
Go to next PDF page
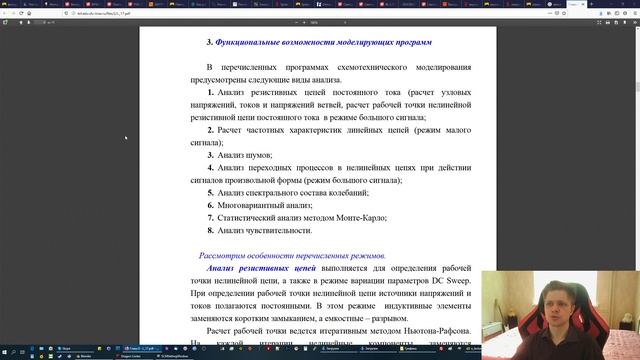[x=29, y=22]
